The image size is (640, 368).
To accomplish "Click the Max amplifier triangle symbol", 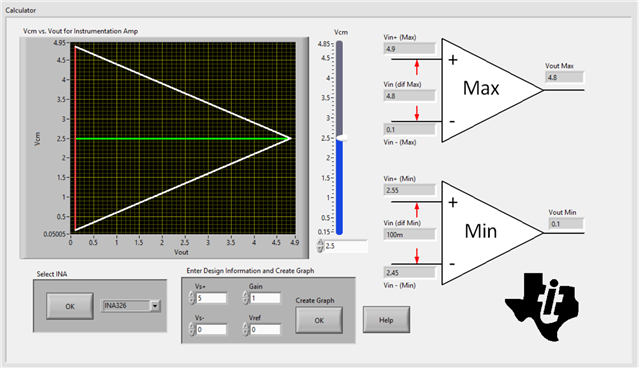I will [x=492, y=90].
